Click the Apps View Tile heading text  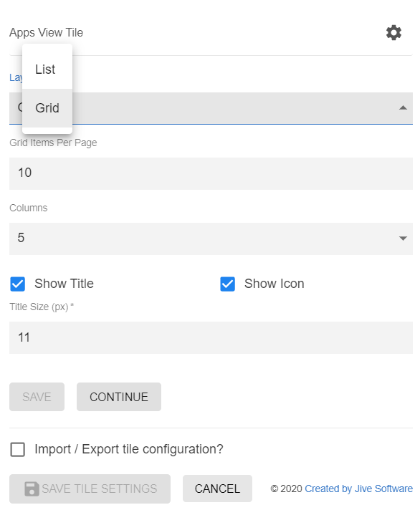pyautogui.click(x=46, y=32)
